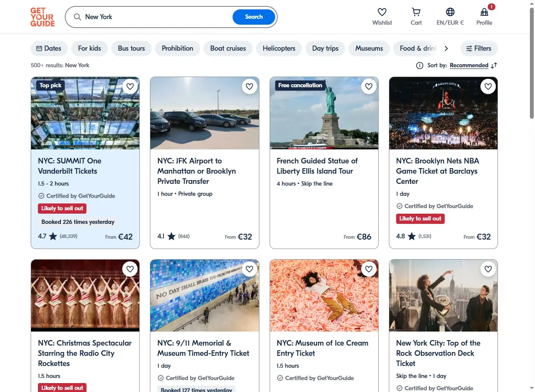Open NYC: Museum of Ice Cream Entry Ticket title
The height and width of the screenshot is (392, 535).
(x=322, y=348)
